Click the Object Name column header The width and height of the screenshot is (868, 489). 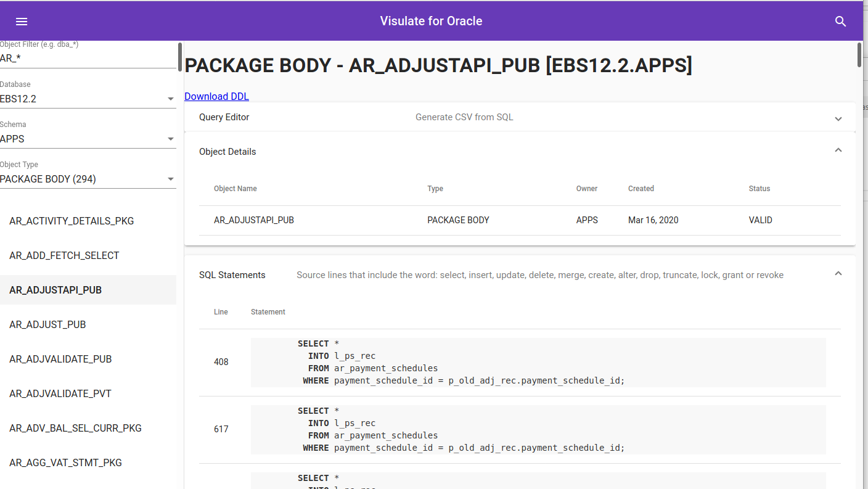point(235,189)
